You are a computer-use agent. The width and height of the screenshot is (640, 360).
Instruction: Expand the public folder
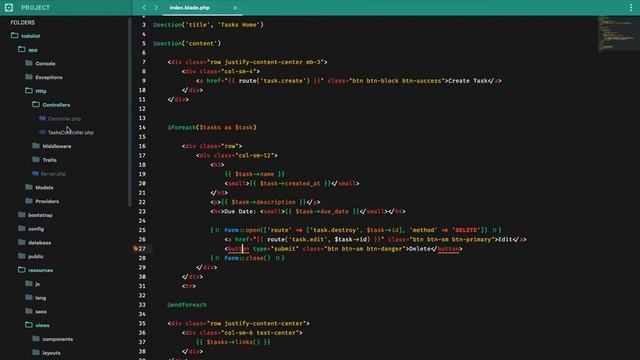point(31,256)
